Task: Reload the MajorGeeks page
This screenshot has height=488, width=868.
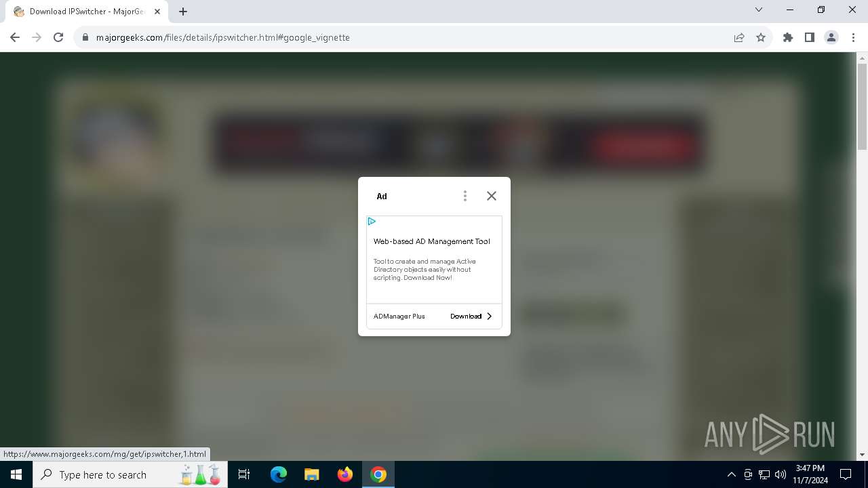Action: coord(58,37)
